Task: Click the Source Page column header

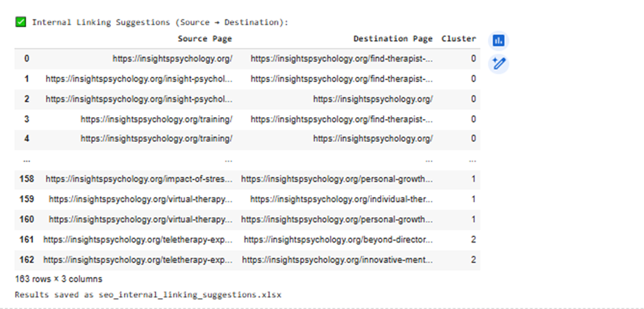Action: click(205, 39)
